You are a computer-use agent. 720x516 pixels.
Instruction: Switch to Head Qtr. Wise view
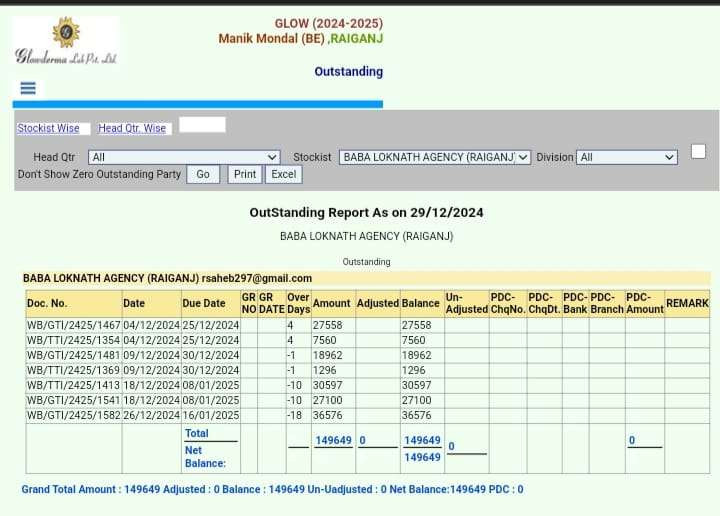(x=132, y=128)
